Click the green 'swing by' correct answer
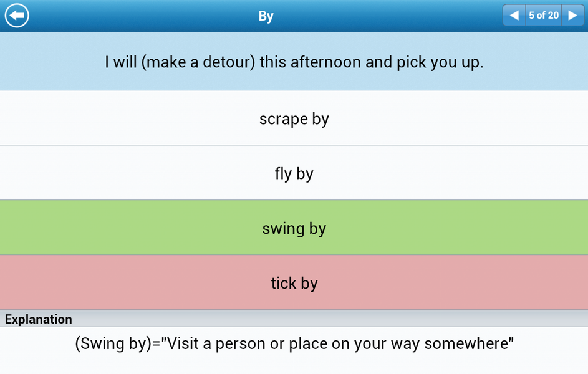This screenshot has height=374, width=588. tap(294, 228)
